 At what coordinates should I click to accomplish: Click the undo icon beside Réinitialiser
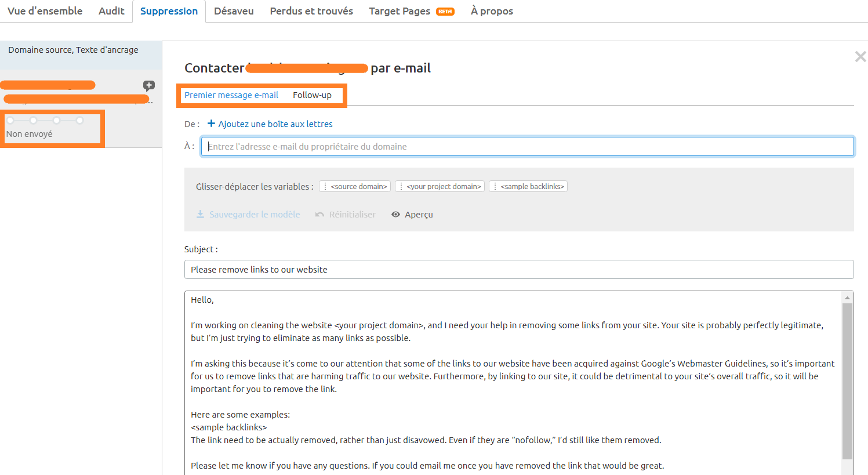(319, 215)
